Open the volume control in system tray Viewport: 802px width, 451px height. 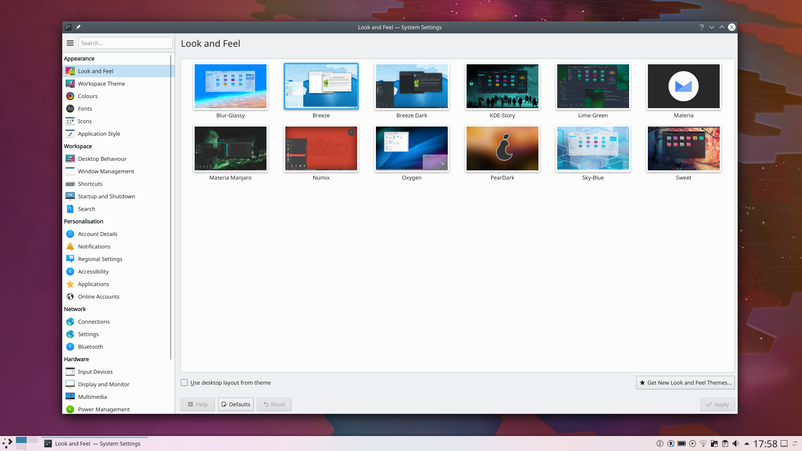(x=736, y=443)
